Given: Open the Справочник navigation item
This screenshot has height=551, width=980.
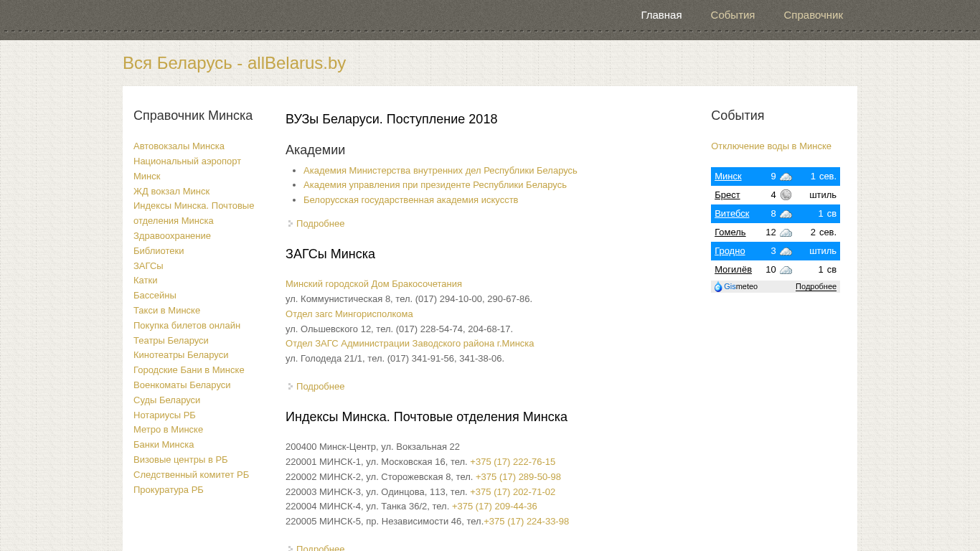Looking at the screenshot, I should coord(813,15).
